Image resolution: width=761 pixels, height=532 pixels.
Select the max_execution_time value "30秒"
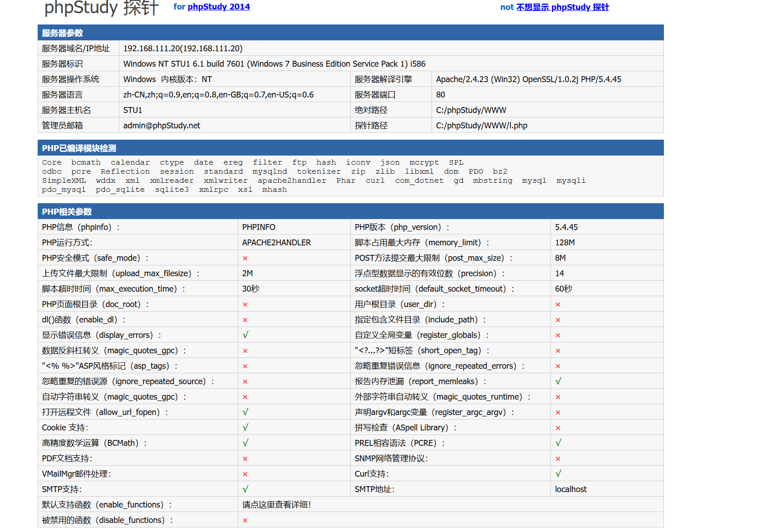click(250, 289)
